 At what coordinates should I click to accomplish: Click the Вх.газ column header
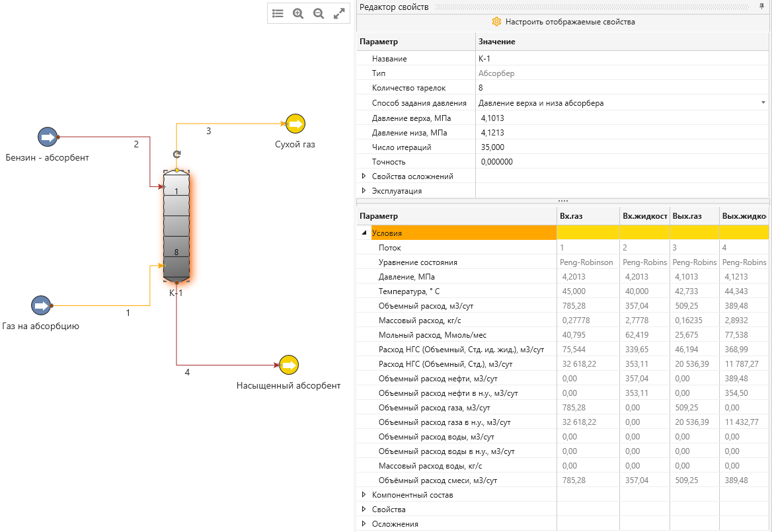[x=588, y=216]
